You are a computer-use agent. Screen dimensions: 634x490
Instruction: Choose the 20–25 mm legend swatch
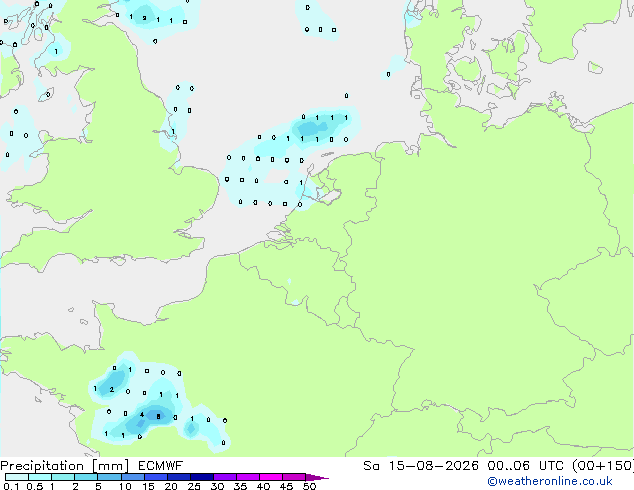click(178, 477)
